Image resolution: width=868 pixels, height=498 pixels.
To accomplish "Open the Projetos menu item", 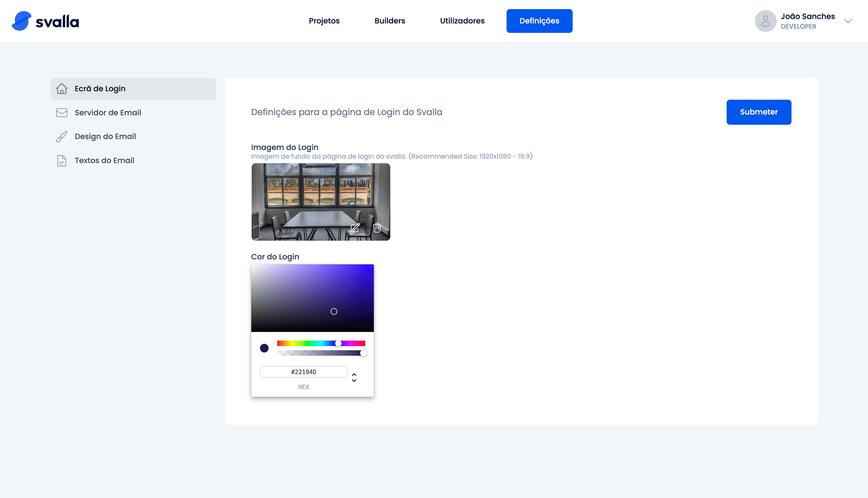I will pyautogui.click(x=324, y=21).
